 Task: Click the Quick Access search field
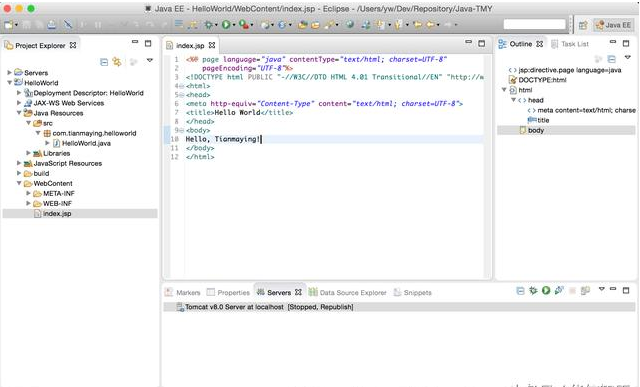click(535, 24)
